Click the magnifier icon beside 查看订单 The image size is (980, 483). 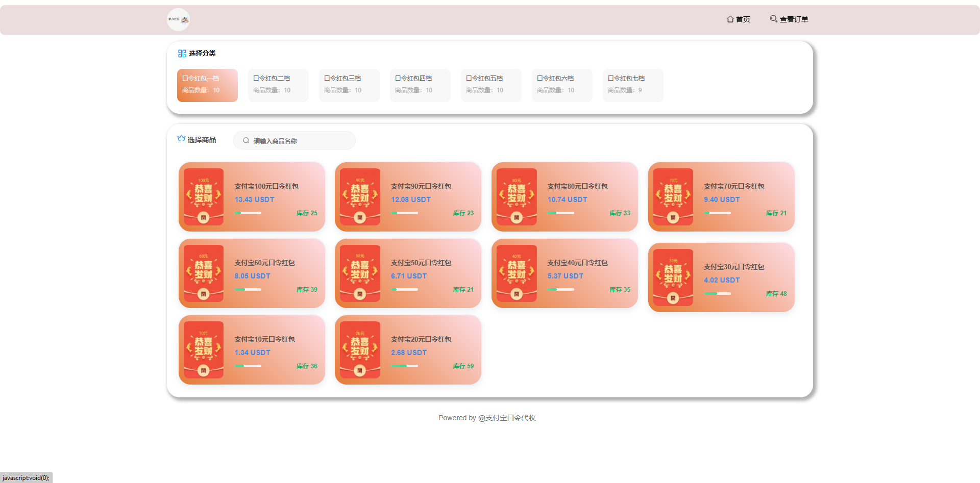pos(774,19)
